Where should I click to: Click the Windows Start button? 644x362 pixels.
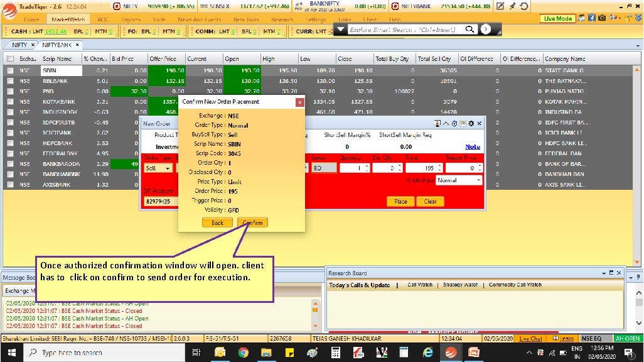(x=11, y=353)
